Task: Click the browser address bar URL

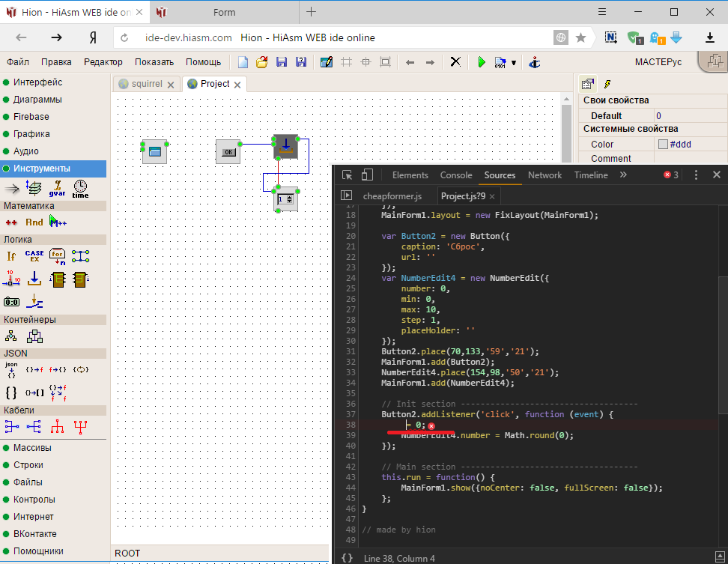Action: tap(188, 37)
